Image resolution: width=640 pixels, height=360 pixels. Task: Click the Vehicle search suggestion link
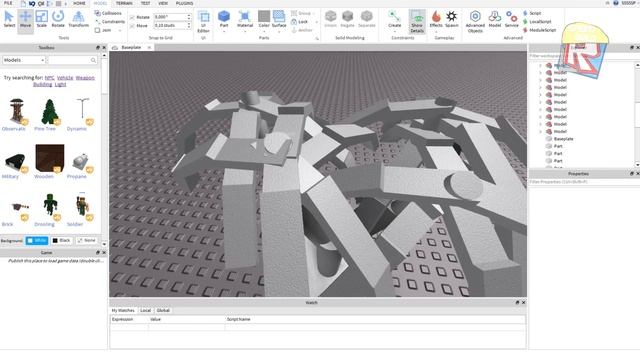point(65,78)
